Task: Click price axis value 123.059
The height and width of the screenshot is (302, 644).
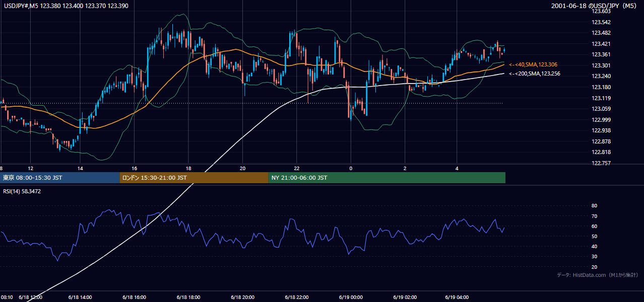Action: 601,109
